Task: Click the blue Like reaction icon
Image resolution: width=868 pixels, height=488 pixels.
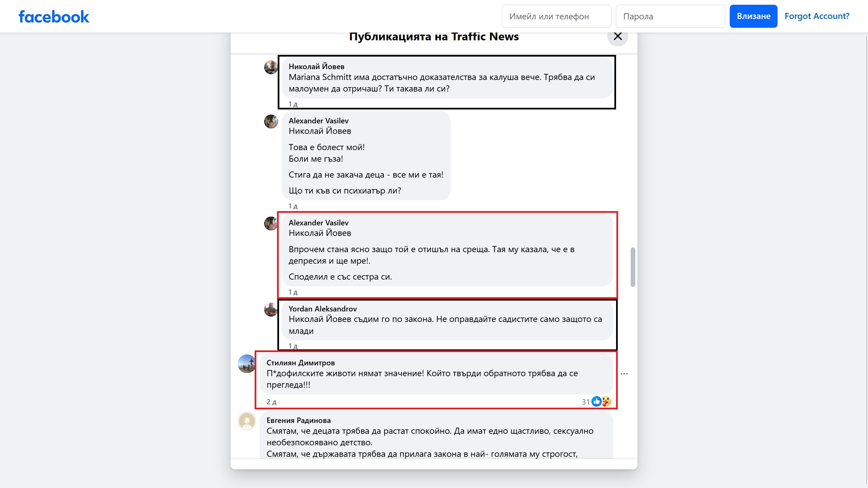Action: coord(596,402)
